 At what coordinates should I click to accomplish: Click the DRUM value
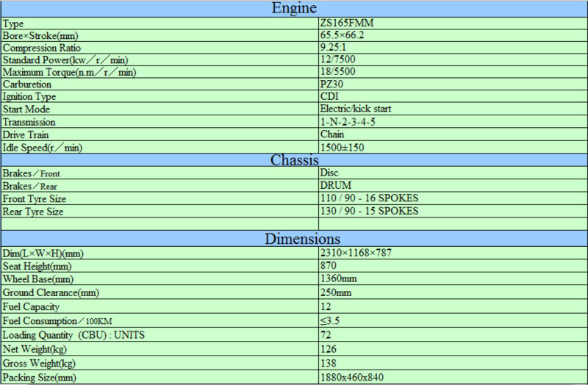click(336, 185)
